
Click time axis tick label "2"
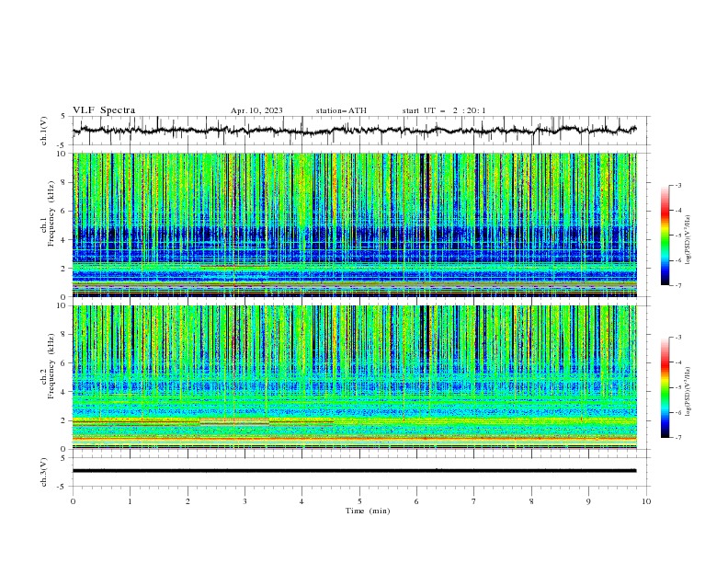[x=188, y=501]
